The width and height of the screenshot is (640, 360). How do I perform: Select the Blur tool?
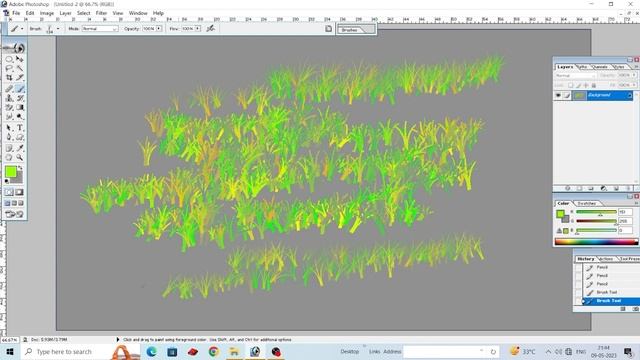[9, 117]
